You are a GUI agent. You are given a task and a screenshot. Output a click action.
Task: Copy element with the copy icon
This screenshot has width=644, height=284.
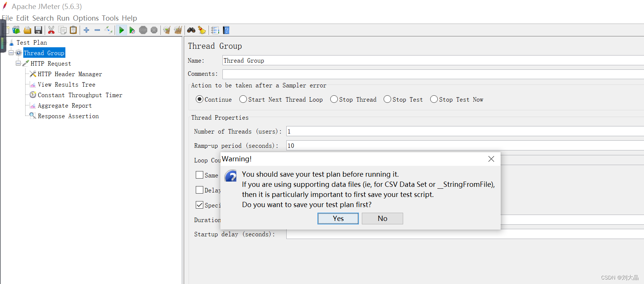(x=62, y=30)
